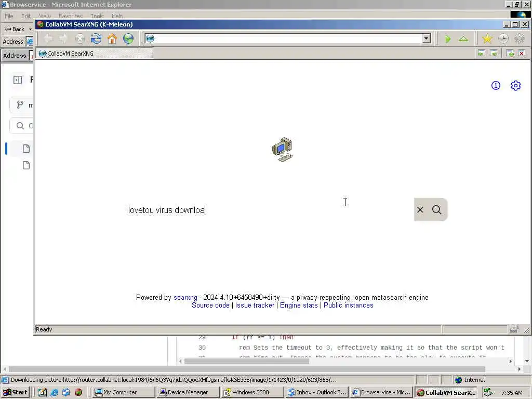Viewport: 532px width, 399px height.
Task: Click system tray network icon
Action: click(x=487, y=392)
